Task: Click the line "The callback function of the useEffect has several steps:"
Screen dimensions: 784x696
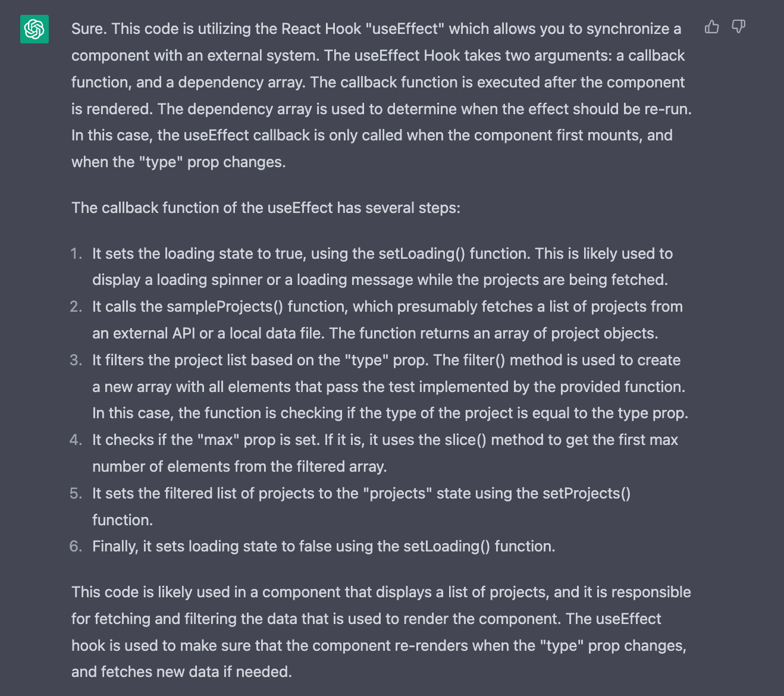Action: click(x=266, y=208)
